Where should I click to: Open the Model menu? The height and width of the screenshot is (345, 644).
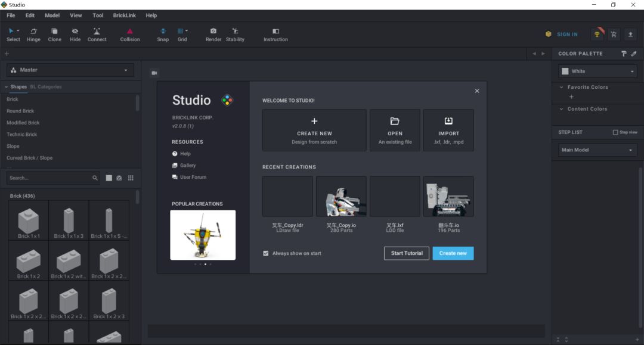(52, 15)
